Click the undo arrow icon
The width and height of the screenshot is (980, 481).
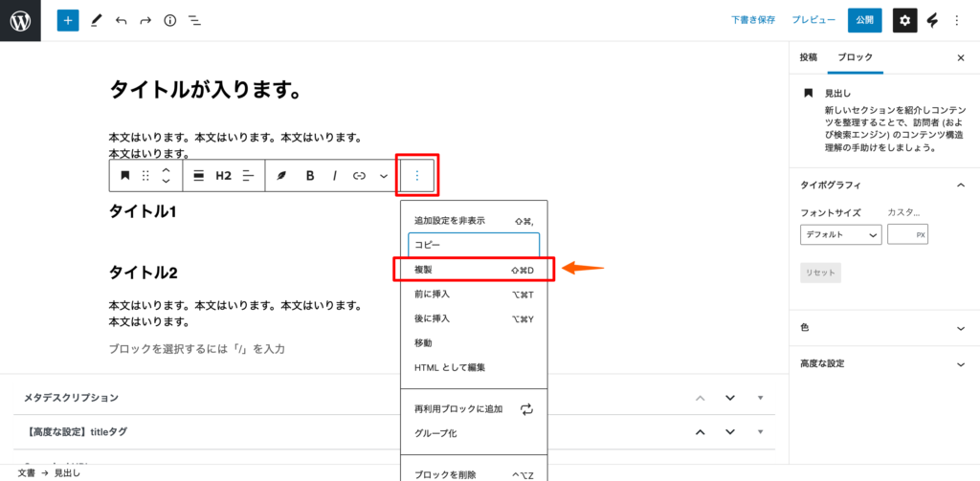tap(120, 20)
